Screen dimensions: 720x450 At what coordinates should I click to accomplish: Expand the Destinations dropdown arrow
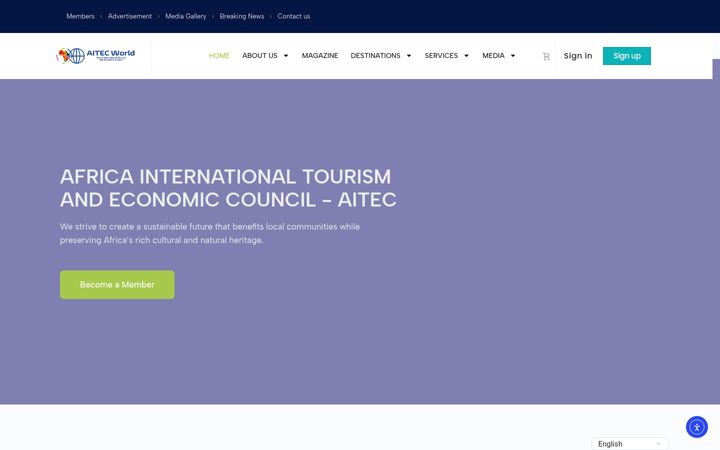409,56
